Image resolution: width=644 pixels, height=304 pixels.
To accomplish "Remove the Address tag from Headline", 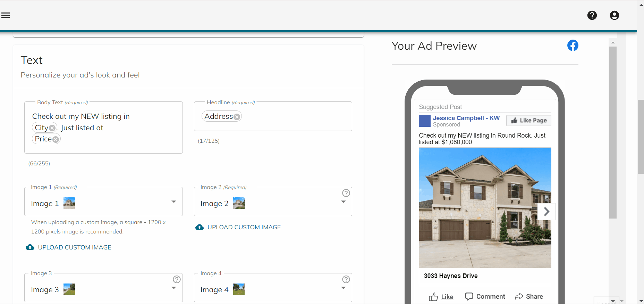I will pyautogui.click(x=237, y=117).
